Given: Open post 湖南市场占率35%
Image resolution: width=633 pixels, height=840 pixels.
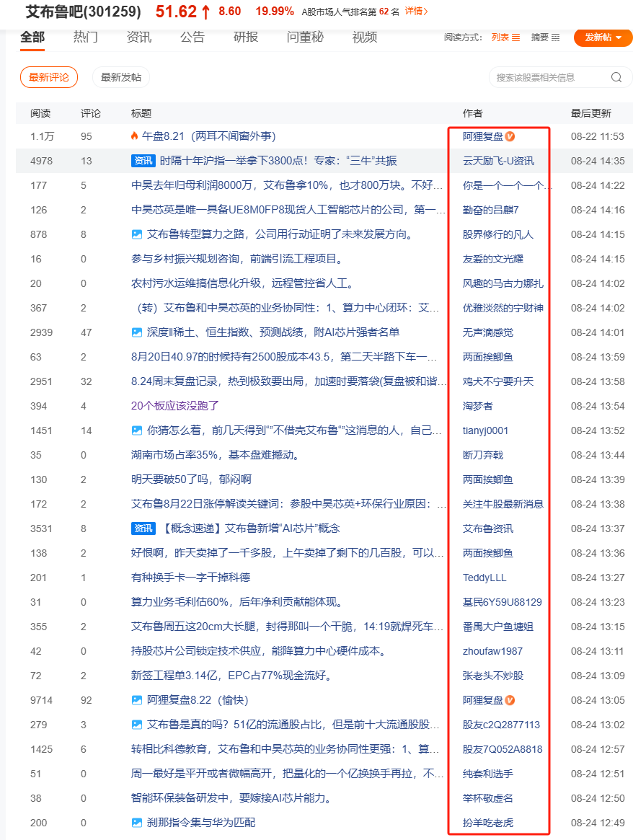Looking at the screenshot, I should 216,455.
